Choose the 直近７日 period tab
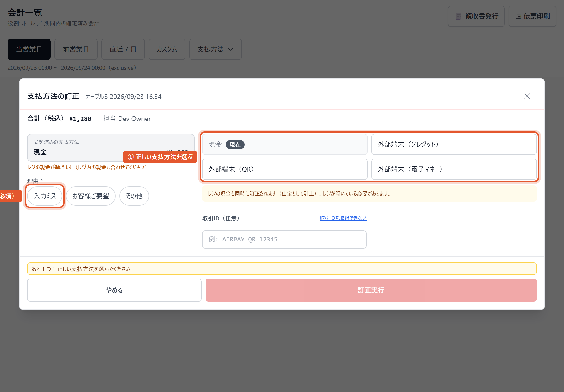The image size is (564, 392). tap(123, 49)
